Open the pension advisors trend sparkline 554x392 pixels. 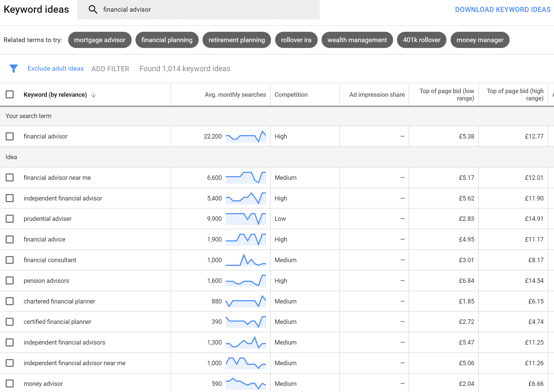point(246,281)
